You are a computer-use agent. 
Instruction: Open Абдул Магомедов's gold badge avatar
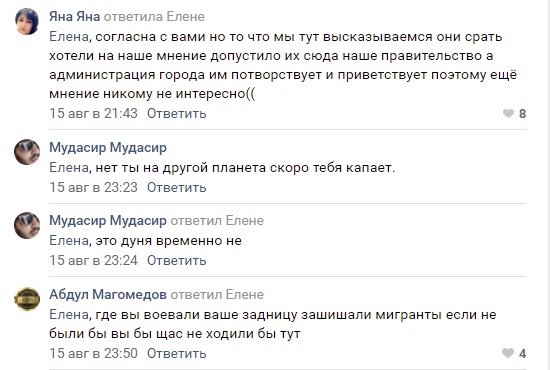(27, 299)
